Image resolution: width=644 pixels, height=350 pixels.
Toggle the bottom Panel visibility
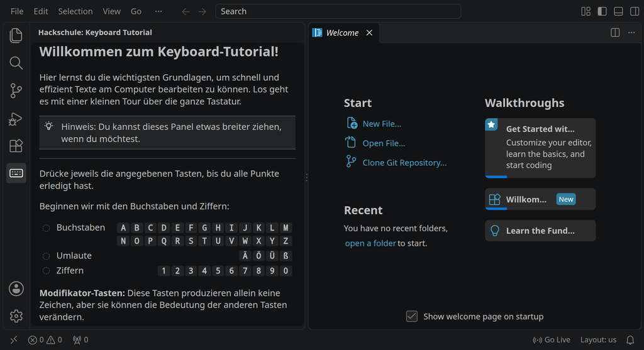point(618,11)
